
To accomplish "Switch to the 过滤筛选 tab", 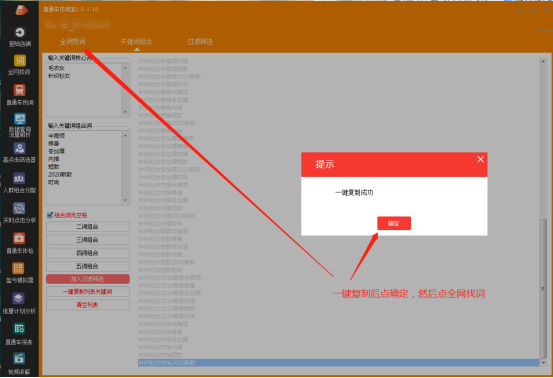I will point(200,42).
